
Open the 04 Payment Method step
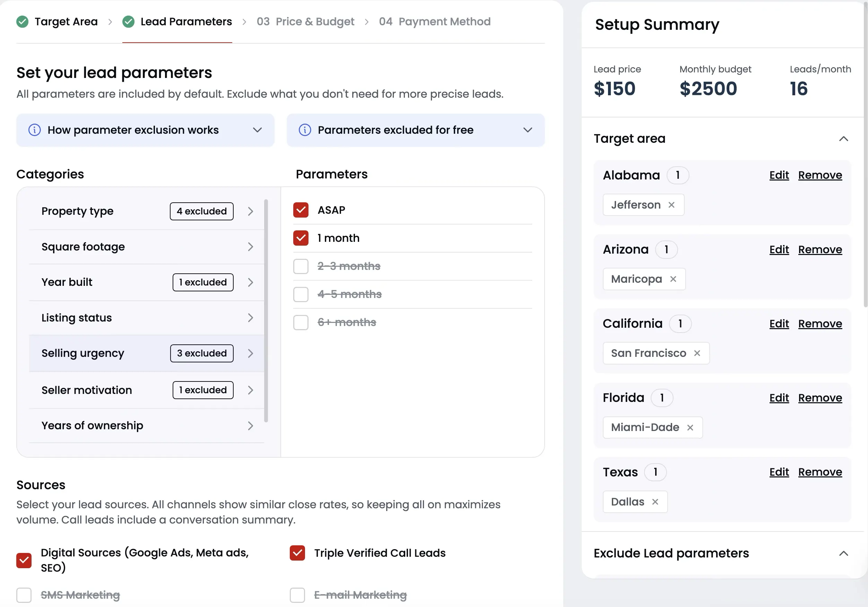(435, 21)
